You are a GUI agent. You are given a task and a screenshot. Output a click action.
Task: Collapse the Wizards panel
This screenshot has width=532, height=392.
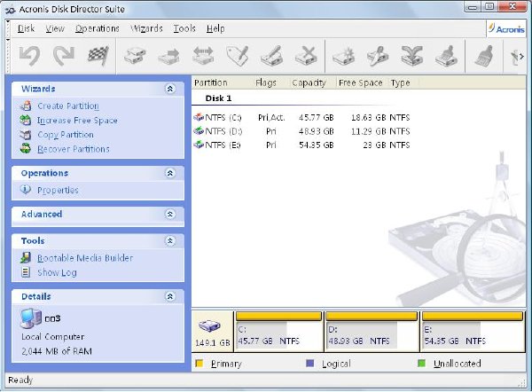[170, 89]
